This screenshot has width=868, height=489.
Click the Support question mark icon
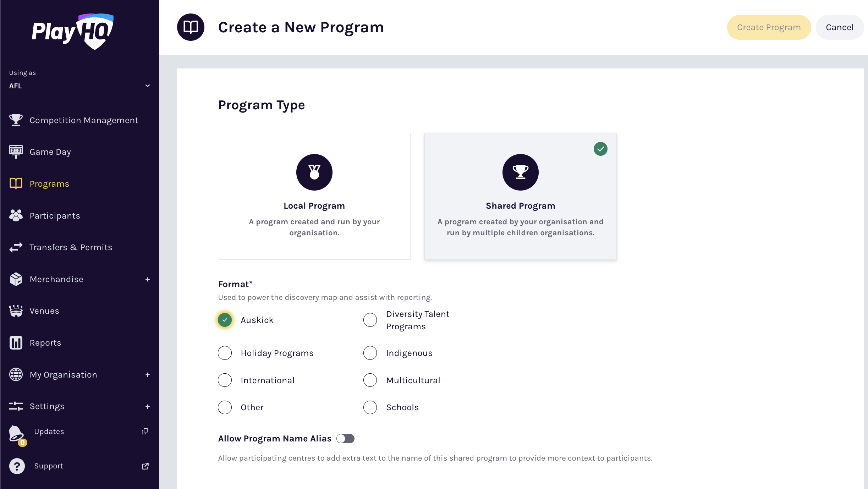17,466
